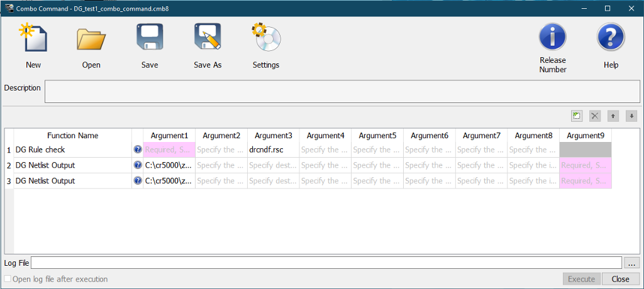Click the help icon in DG Rule check row
Viewport: 644px width, 289px height.
click(138, 150)
